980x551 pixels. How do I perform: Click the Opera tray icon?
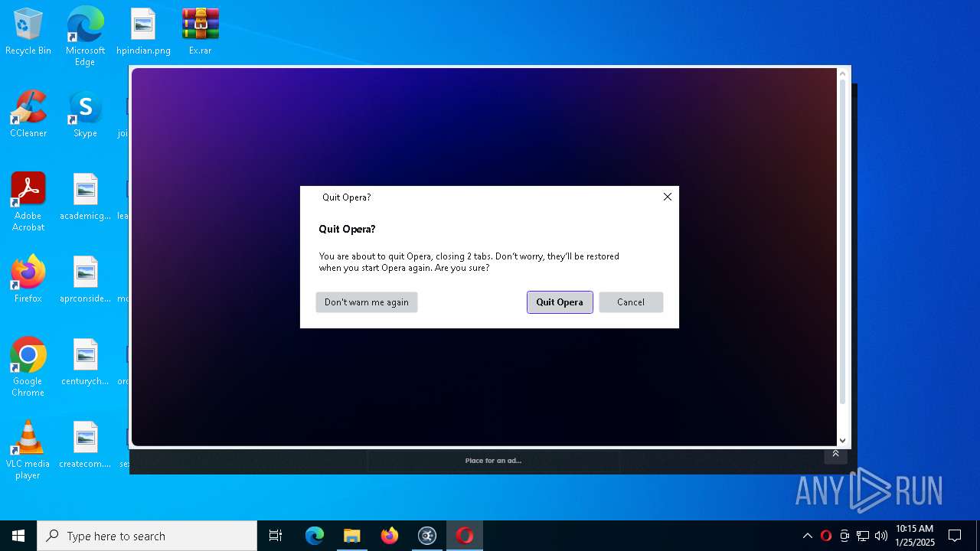825,536
